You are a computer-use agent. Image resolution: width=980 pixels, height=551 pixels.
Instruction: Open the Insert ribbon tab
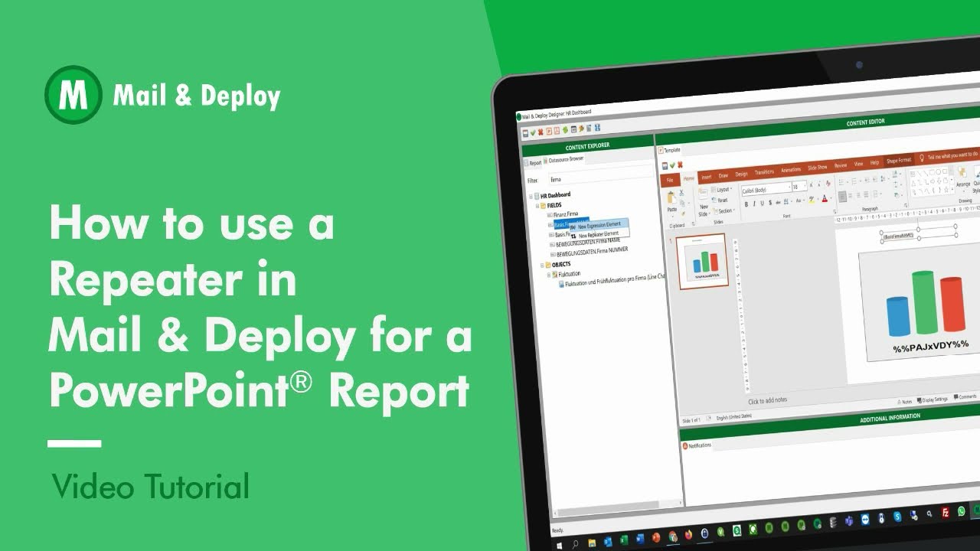(706, 177)
